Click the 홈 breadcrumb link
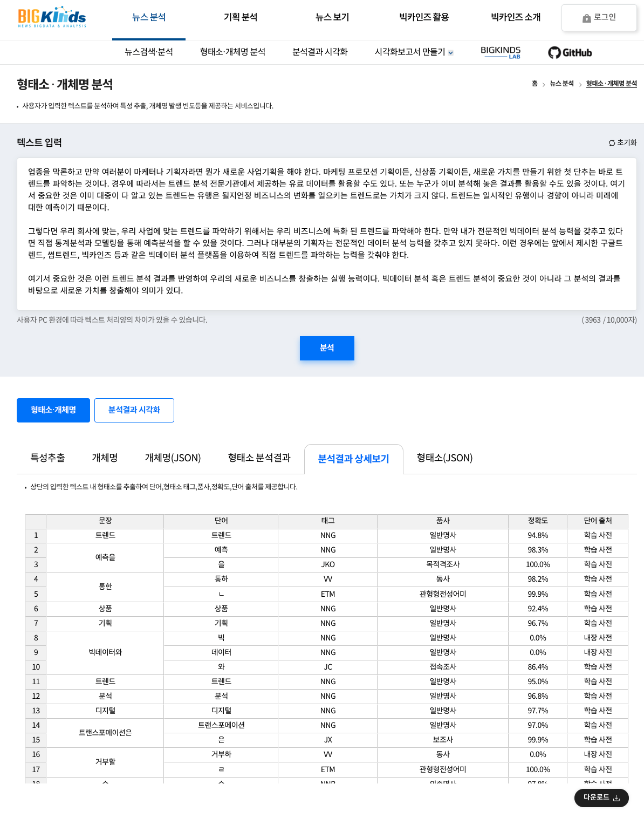 (535, 84)
